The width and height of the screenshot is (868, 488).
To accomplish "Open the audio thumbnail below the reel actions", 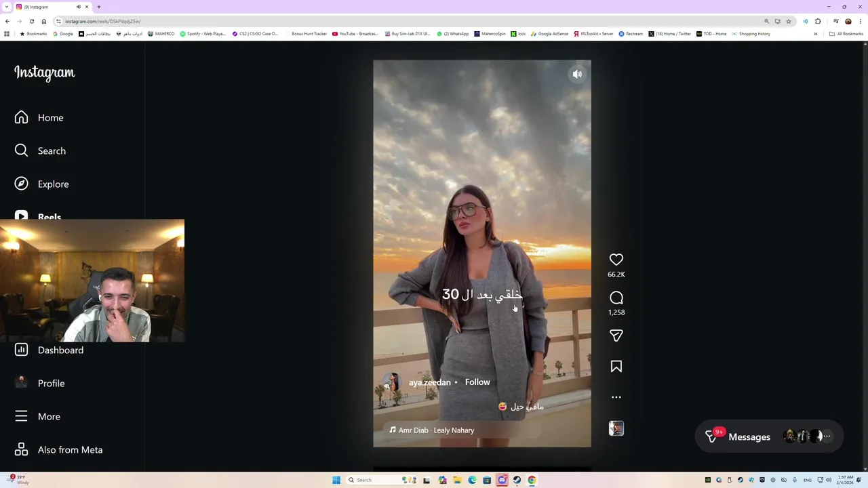I will coord(616,428).
